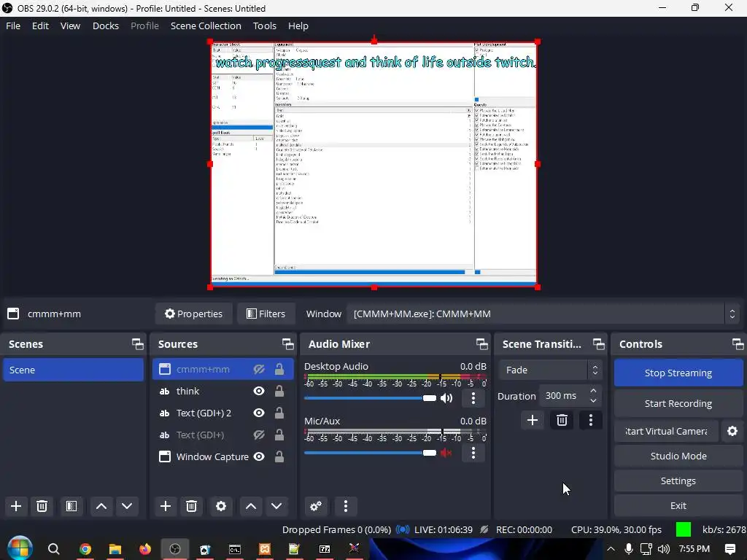Hide Window Capture source eye icon
The image size is (747, 560).
click(x=259, y=456)
